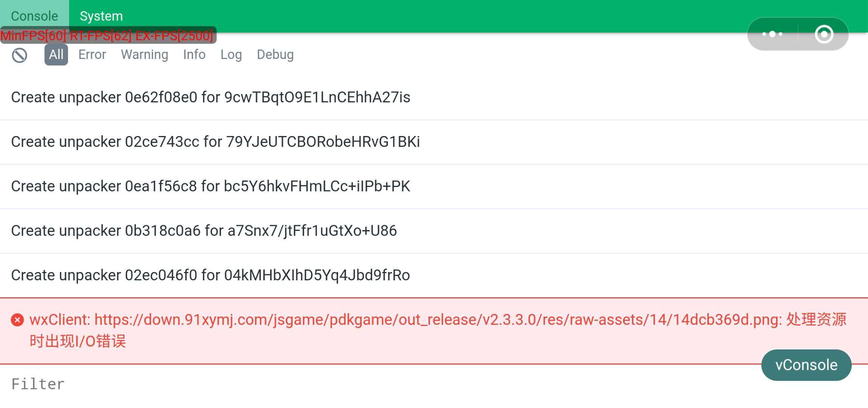
Task: Filter logs by Error level
Action: click(92, 55)
